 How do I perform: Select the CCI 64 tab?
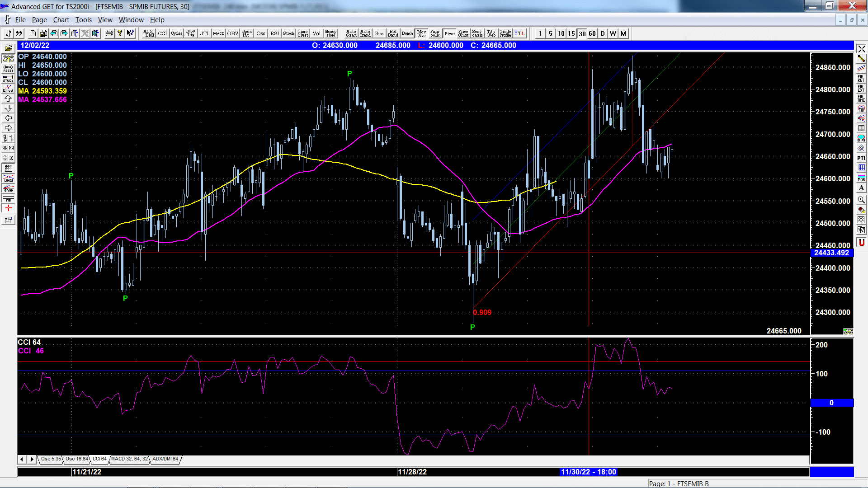click(99, 459)
